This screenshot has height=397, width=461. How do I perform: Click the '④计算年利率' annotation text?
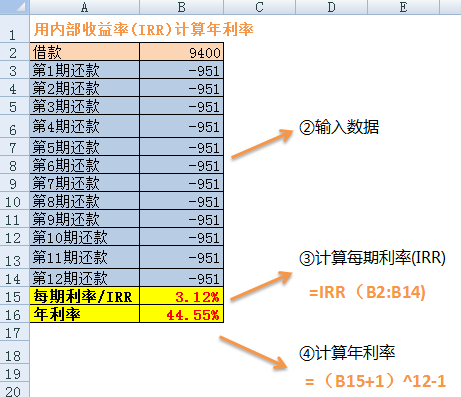coord(347,353)
